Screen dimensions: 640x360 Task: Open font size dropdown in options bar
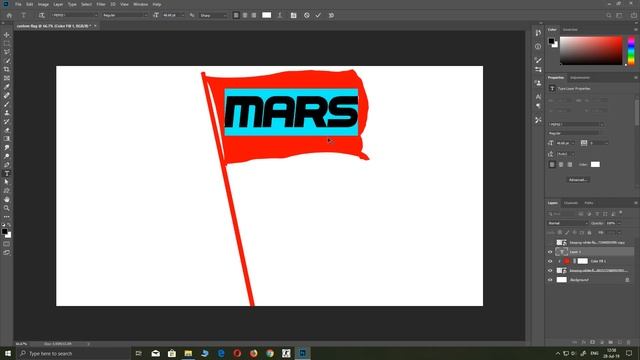173,15
